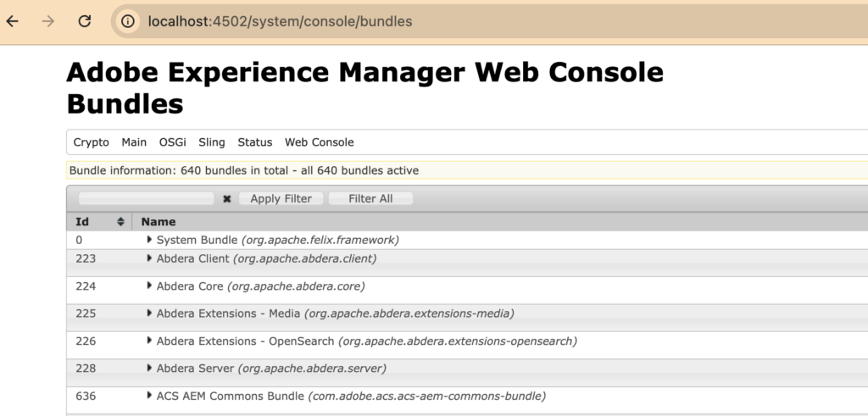Viewport: 868px width, 416px height.
Task: Clear the filter with the X icon
Action: [226, 199]
